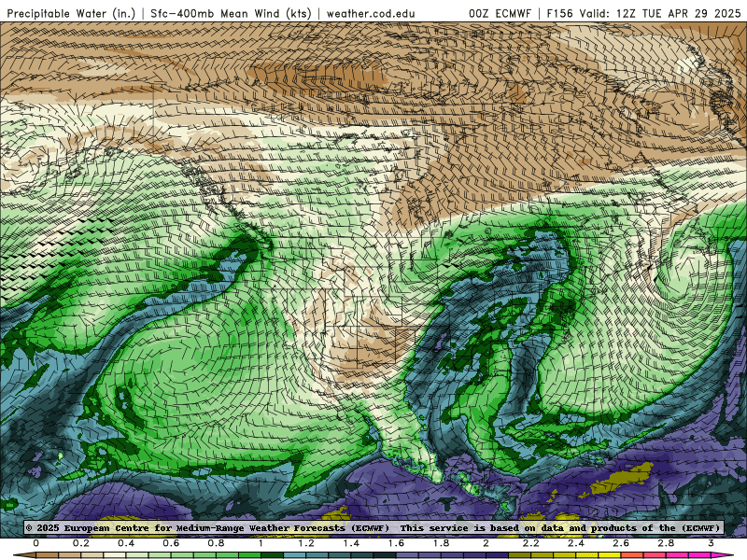
Task: Click the '1.2' color scale label
Action: pyautogui.click(x=306, y=543)
